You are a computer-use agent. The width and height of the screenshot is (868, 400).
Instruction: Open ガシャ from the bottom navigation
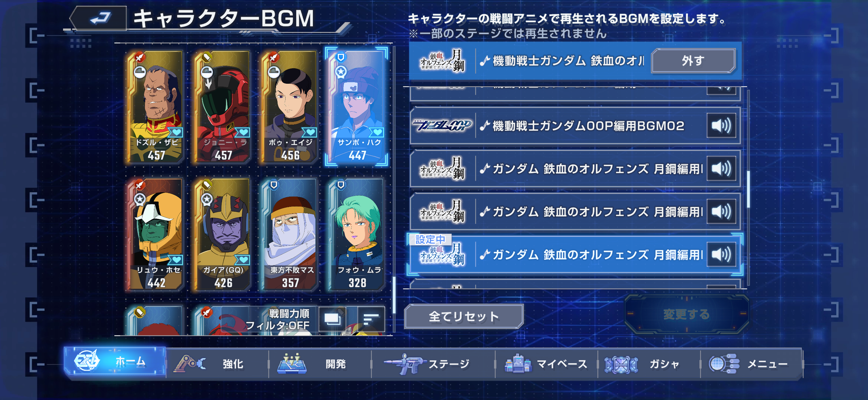[x=649, y=364]
